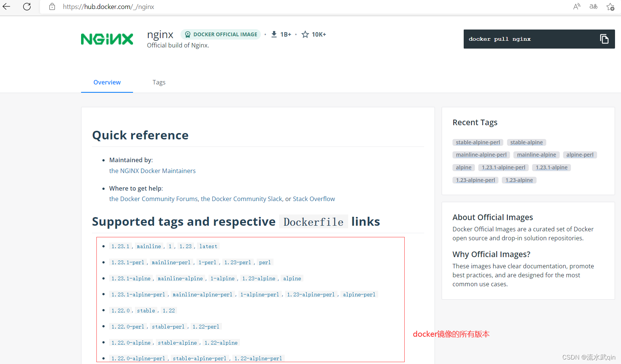Click the Official build of Nginx. description

pos(178,45)
